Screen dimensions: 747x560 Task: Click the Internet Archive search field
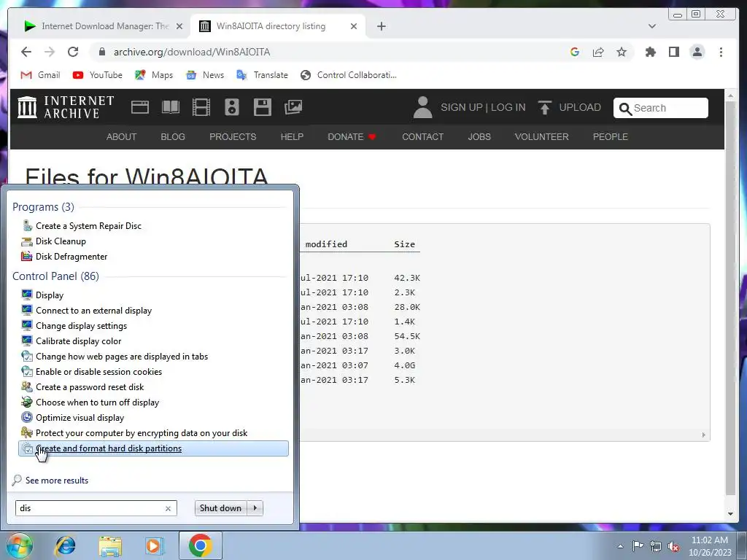[x=661, y=108]
